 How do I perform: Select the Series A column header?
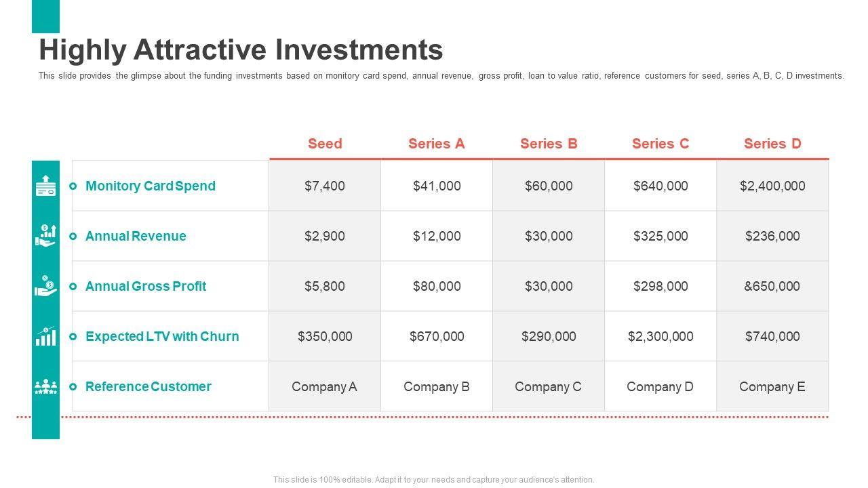click(437, 144)
